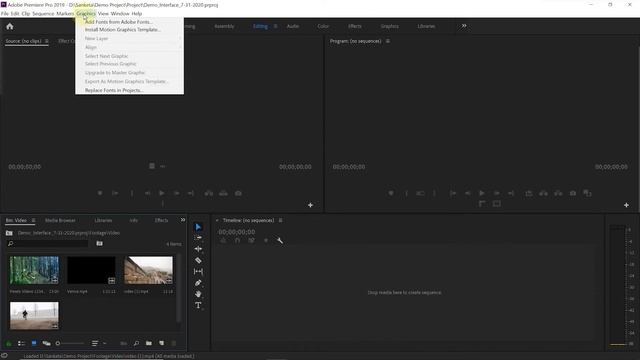
Task: Click Insert button in Source monitor
Action: pyautogui.click(x=209, y=193)
